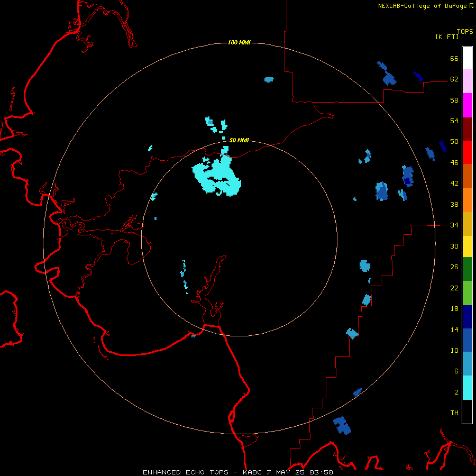Click the '38' legend value
Viewport: 476px width, 476px height.
[454, 205]
